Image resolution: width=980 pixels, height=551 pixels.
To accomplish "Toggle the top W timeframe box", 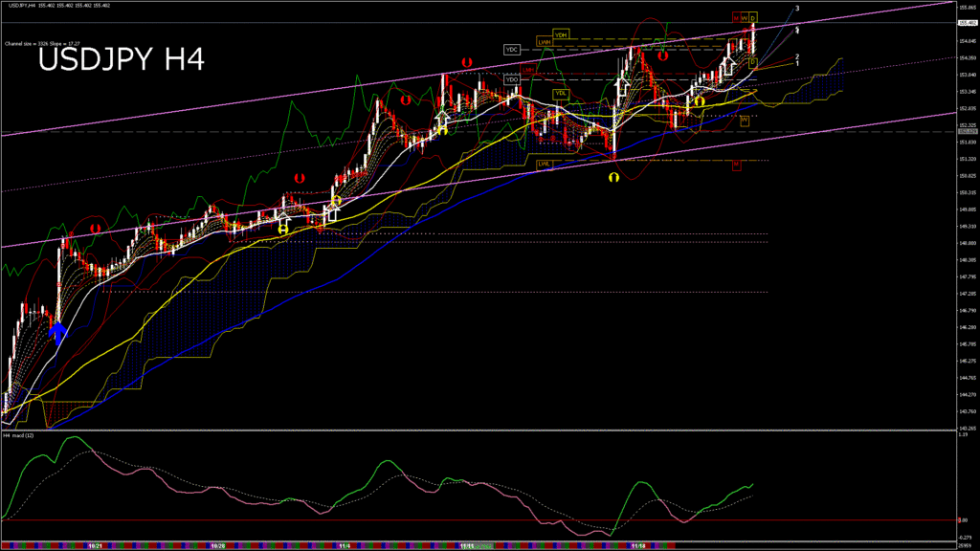I will tap(744, 18).
